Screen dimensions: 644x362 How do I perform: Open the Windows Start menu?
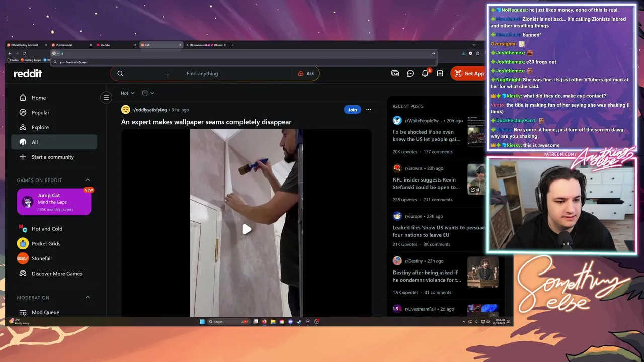point(203,321)
